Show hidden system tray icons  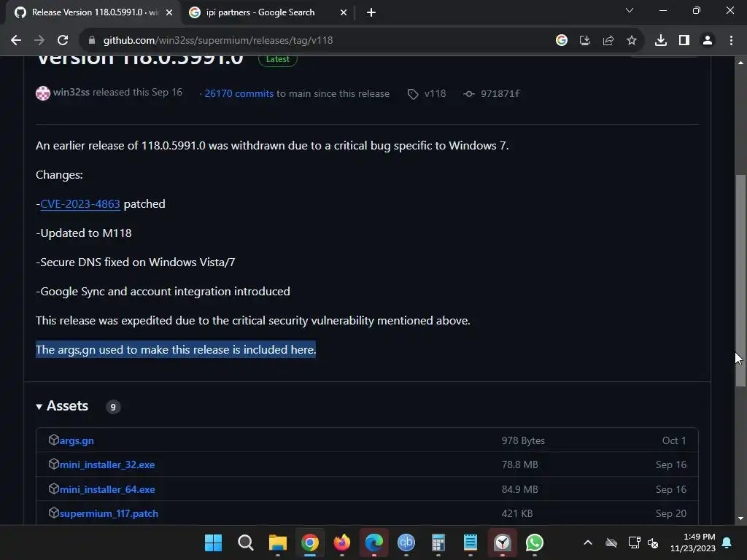tap(588, 542)
